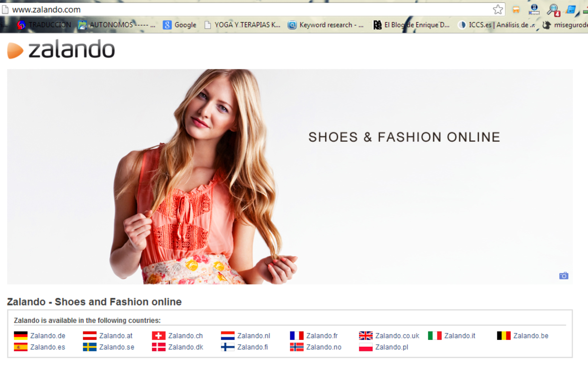Image resolution: width=588 pixels, height=365 pixels.
Task: Go to Zalando.at
Action: click(x=116, y=336)
